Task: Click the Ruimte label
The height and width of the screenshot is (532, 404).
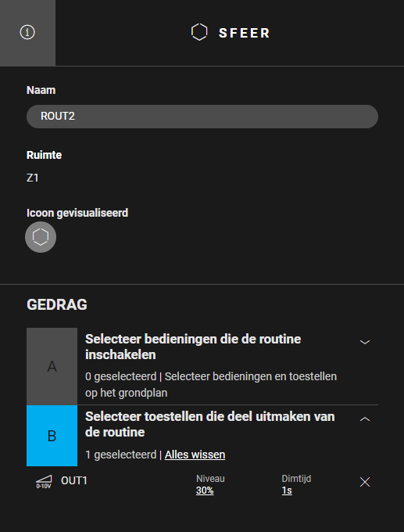Action: point(44,155)
